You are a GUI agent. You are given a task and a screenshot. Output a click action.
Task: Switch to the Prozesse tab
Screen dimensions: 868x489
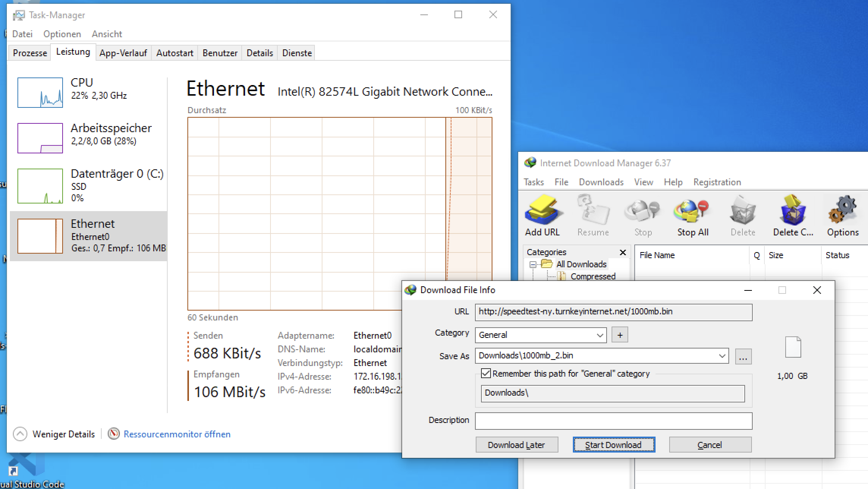[30, 53]
